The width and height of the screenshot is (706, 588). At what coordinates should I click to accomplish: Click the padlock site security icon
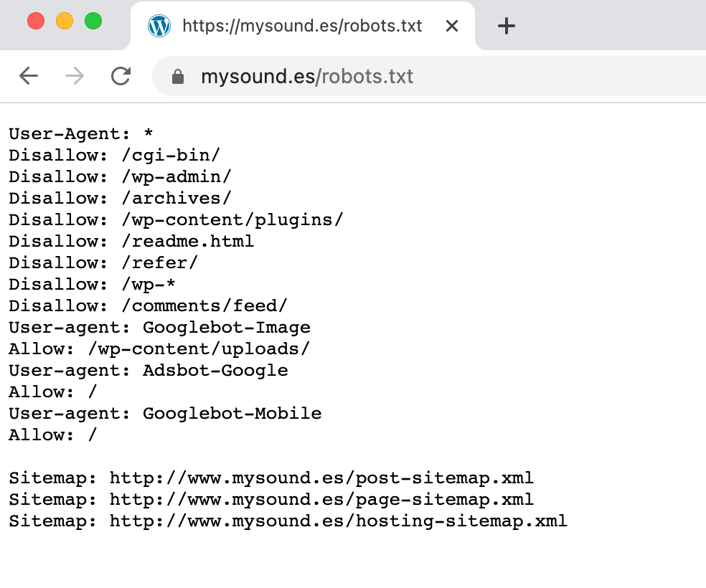[178, 77]
